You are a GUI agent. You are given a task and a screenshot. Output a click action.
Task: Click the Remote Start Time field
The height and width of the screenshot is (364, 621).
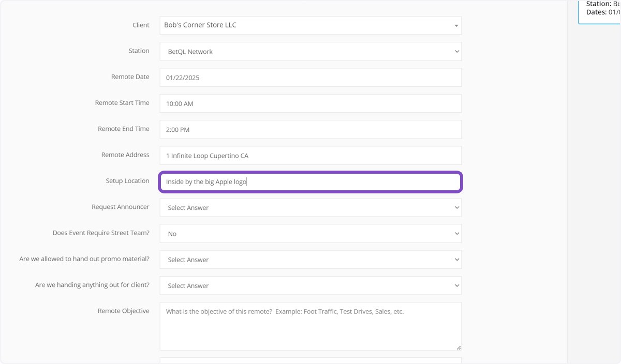(x=310, y=103)
